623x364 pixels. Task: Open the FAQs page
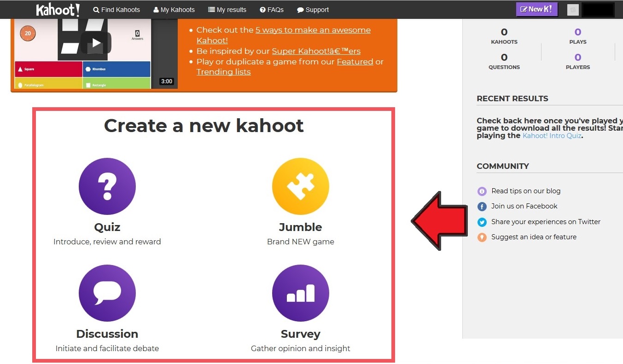[x=272, y=10]
